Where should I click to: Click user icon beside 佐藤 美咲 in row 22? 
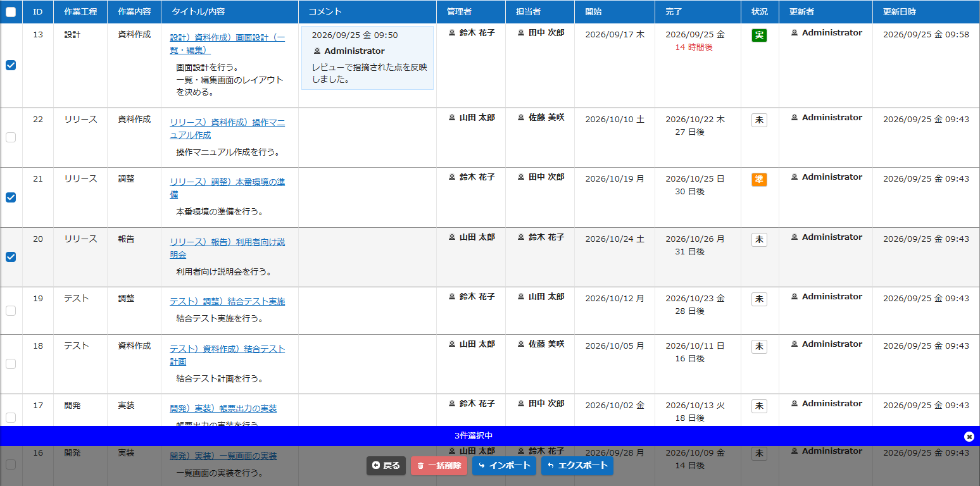tap(522, 118)
